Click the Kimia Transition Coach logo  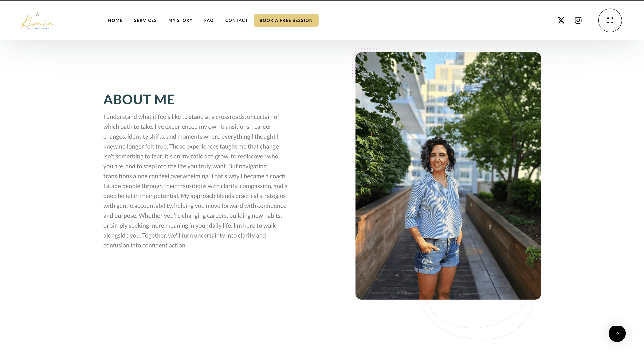click(x=37, y=21)
